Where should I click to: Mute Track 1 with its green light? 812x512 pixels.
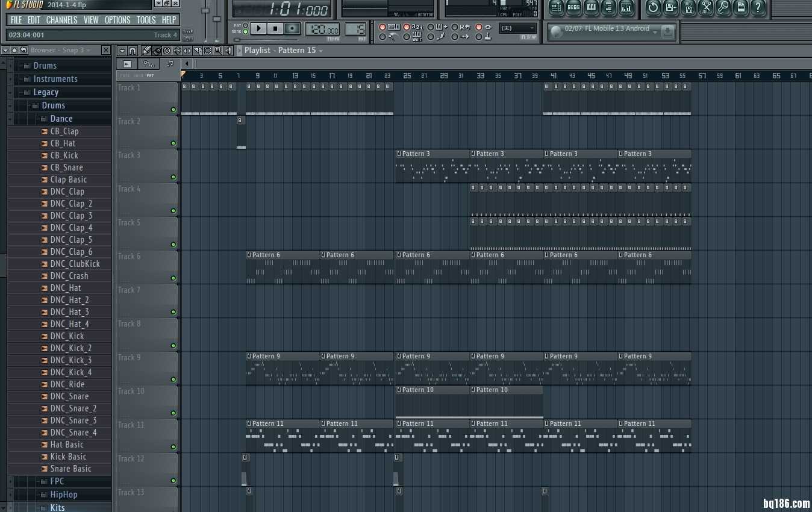tap(173, 110)
